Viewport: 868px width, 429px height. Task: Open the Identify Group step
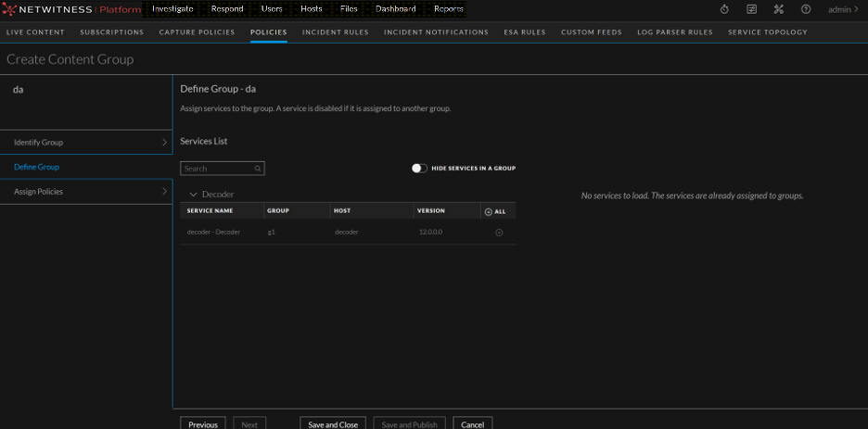(x=86, y=143)
